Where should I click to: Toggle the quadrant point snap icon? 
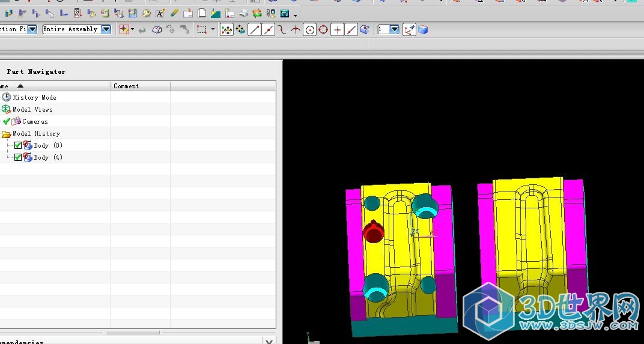tap(323, 29)
